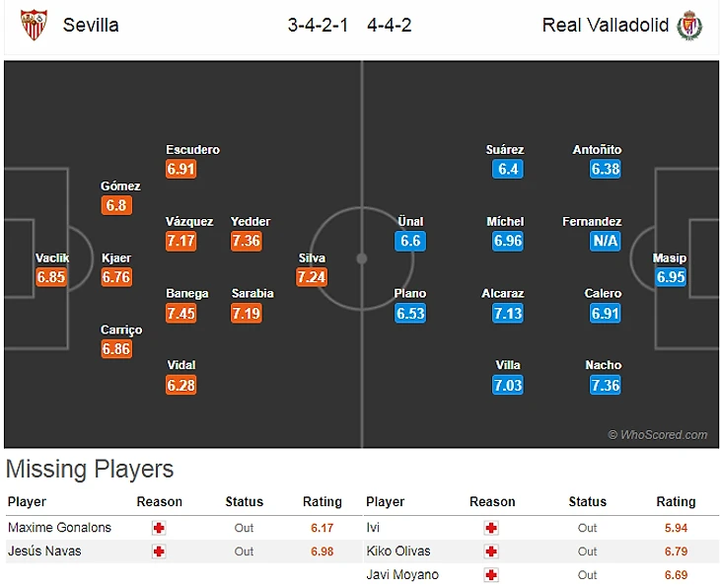Open Maxime Gonalons player link

(59, 528)
